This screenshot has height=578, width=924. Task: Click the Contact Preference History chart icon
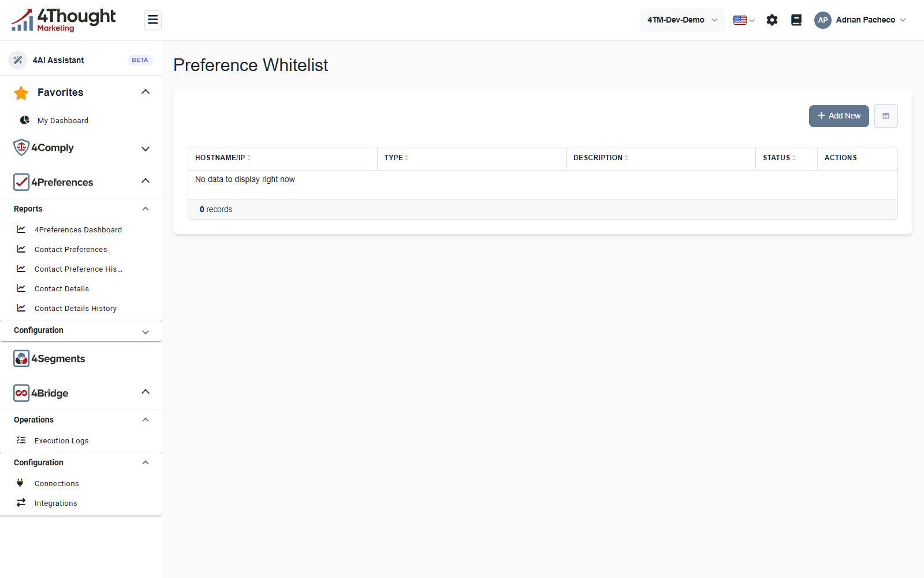(x=21, y=269)
